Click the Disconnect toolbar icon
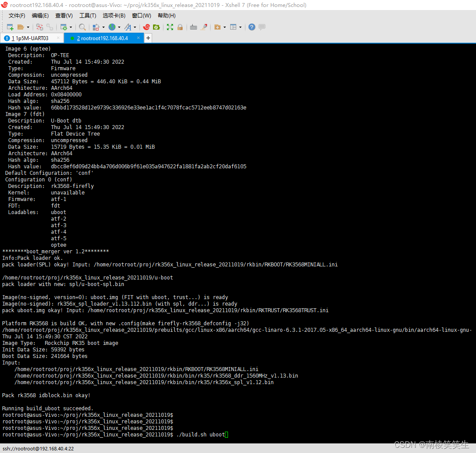The height and width of the screenshot is (453, 476). pos(40,27)
